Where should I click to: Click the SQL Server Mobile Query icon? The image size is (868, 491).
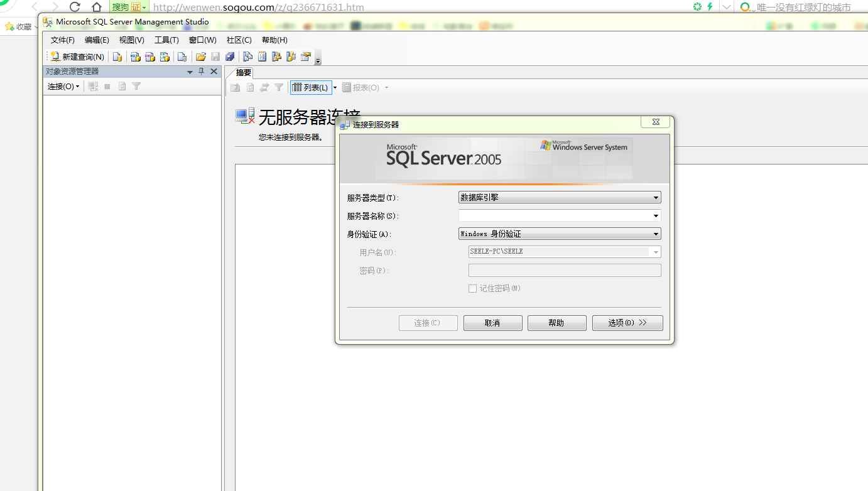[182, 57]
